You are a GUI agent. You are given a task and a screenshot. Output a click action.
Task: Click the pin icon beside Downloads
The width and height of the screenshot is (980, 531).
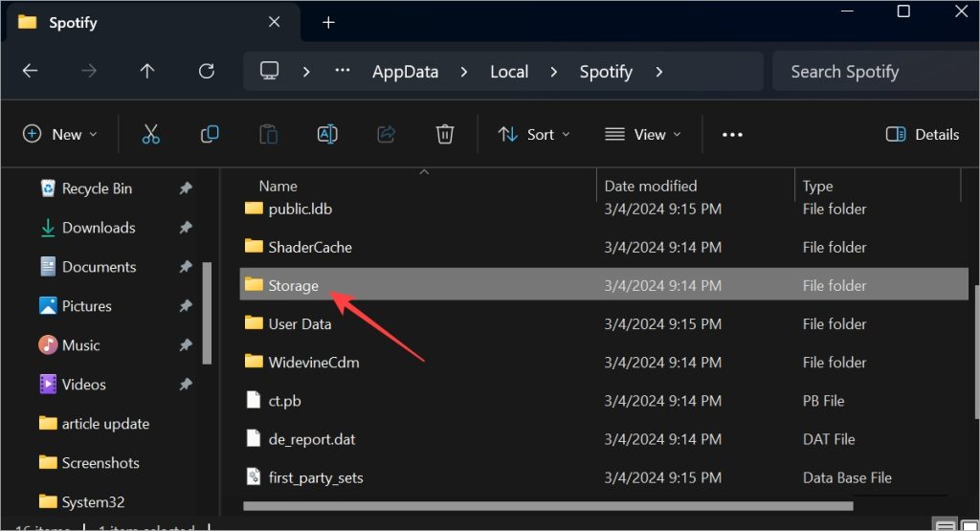pos(186,228)
